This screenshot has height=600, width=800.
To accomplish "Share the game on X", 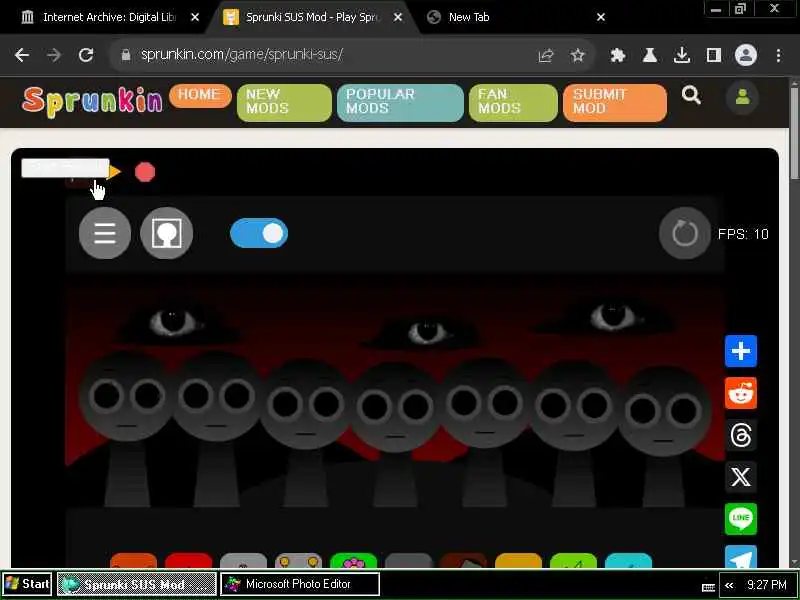I will 741,477.
